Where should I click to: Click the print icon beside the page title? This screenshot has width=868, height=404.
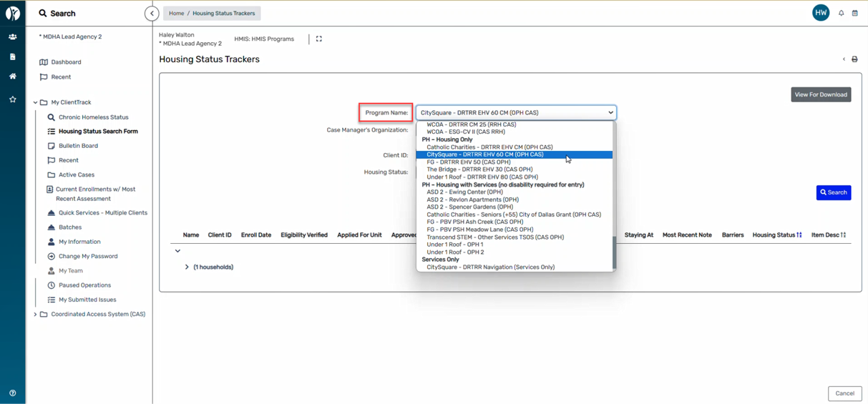(854, 59)
